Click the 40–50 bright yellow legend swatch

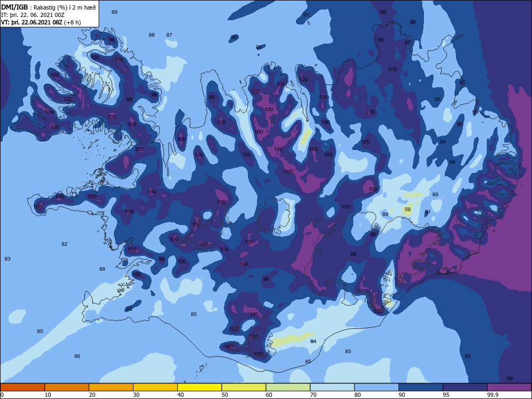coord(199,387)
